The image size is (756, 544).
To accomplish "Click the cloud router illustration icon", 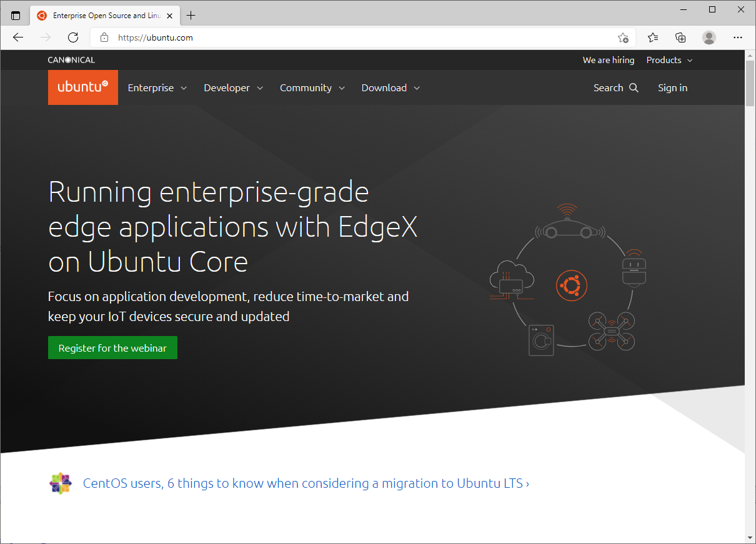I will click(512, 280).
